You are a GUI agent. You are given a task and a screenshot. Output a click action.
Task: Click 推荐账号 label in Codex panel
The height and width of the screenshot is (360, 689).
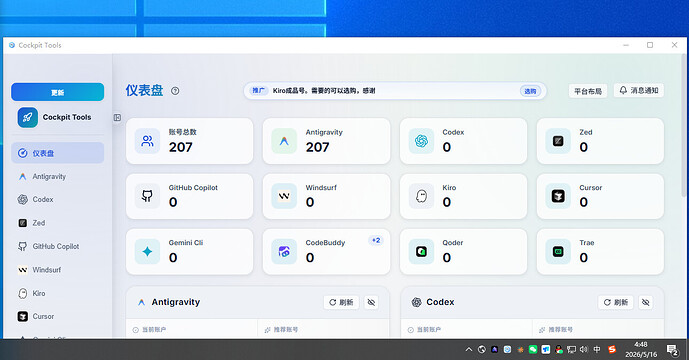coord(560,330)
